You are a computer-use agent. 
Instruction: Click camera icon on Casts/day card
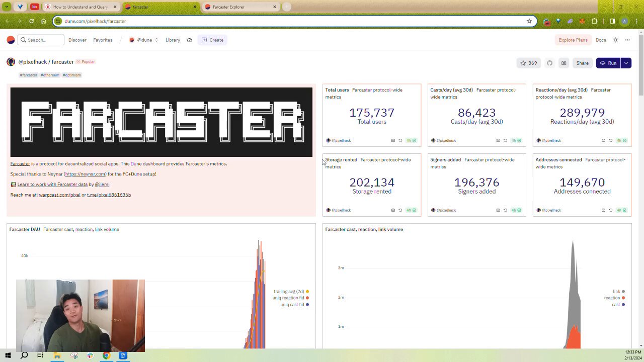coord(498,140)
